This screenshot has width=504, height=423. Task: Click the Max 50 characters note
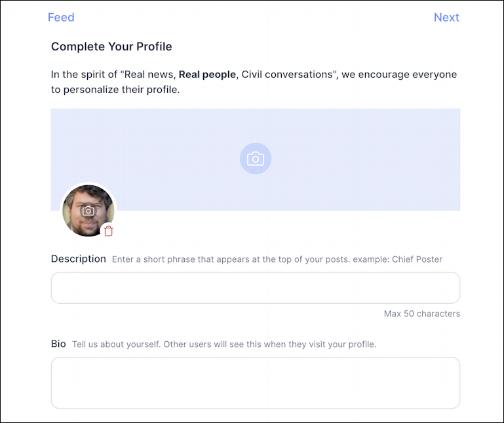coord(422,314)
